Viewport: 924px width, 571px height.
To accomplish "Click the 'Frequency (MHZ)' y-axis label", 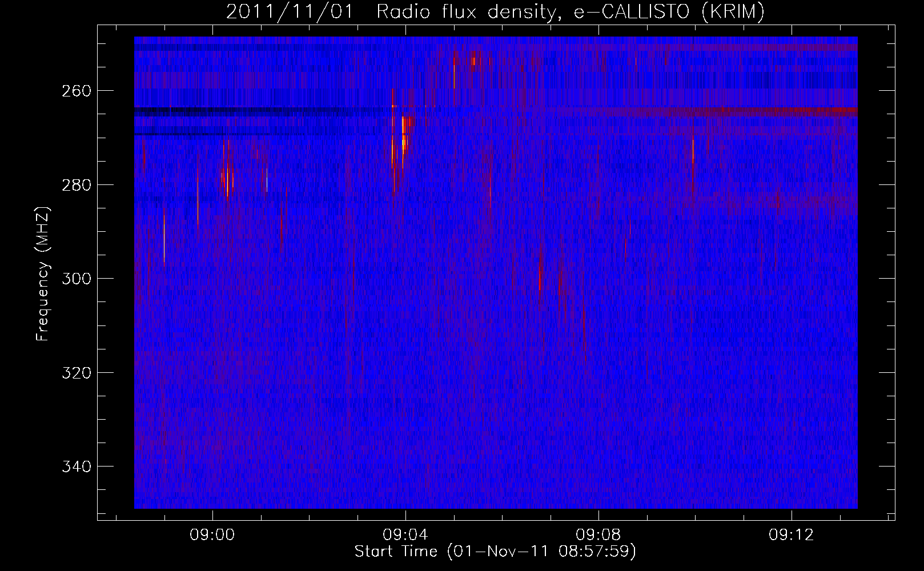I will coord(43,274).
